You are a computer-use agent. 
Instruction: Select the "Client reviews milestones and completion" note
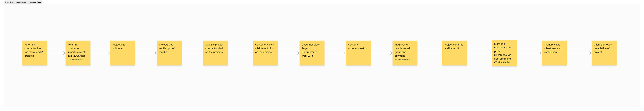click(x=554, y=53)
